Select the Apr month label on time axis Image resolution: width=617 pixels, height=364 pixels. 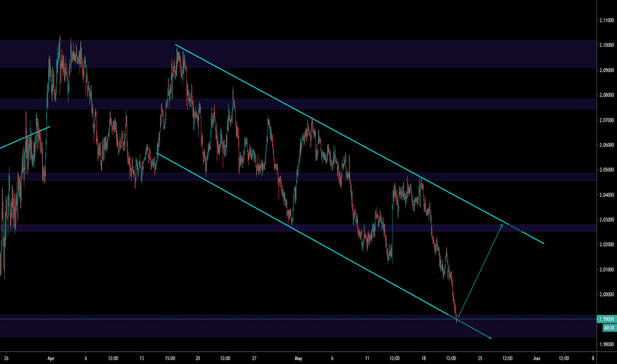click(50, 358)
